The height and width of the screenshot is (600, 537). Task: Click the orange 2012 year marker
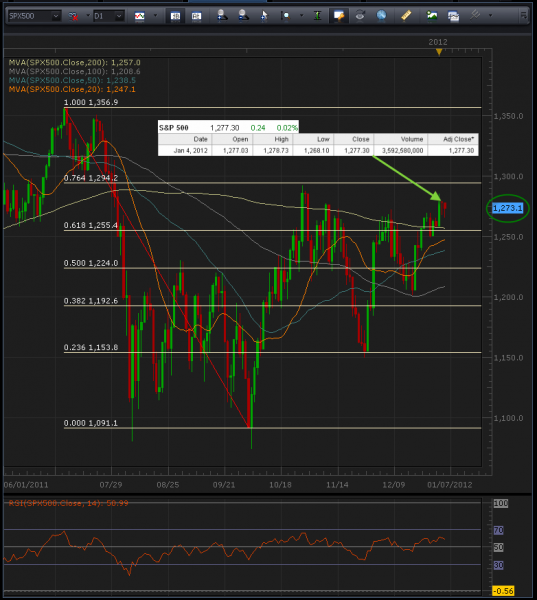(x=439, y=52)
